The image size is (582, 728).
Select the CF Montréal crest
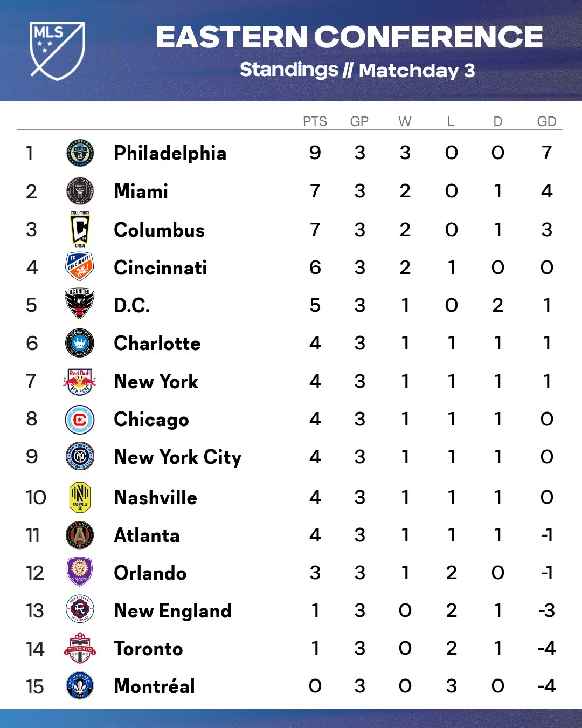(80, 686)
